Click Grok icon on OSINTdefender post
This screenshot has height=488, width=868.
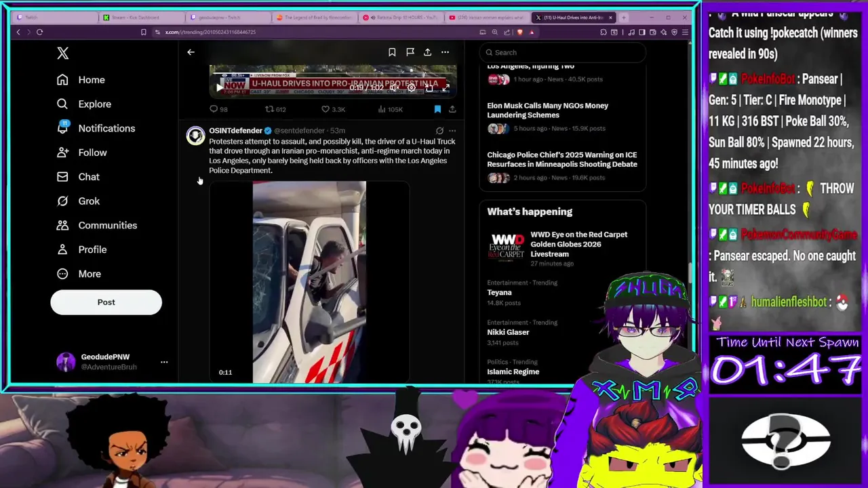pos(439,131)
